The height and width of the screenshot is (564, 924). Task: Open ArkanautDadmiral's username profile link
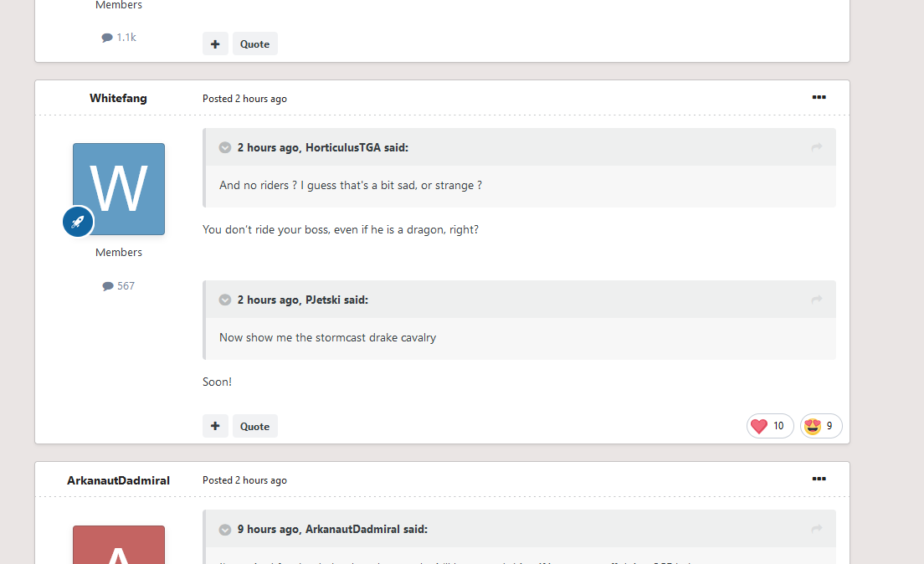tap(118, 480)
